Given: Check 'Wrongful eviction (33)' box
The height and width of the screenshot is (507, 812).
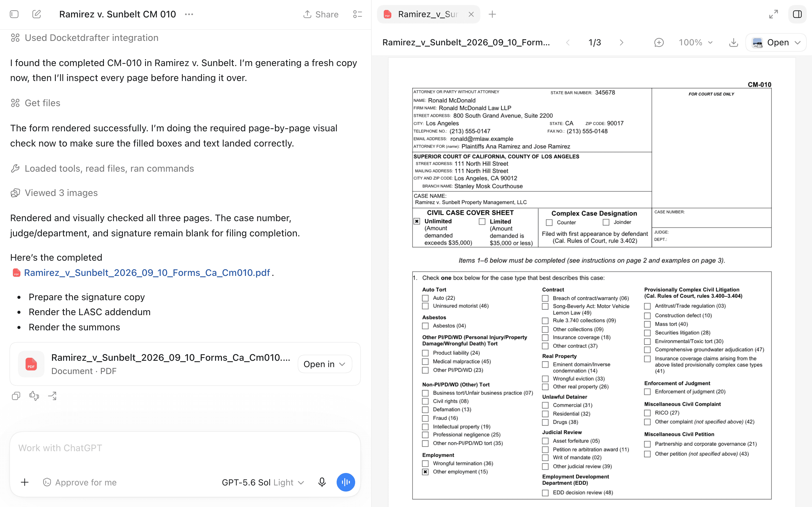Looking at the screenshot, I should pos(546,379).
